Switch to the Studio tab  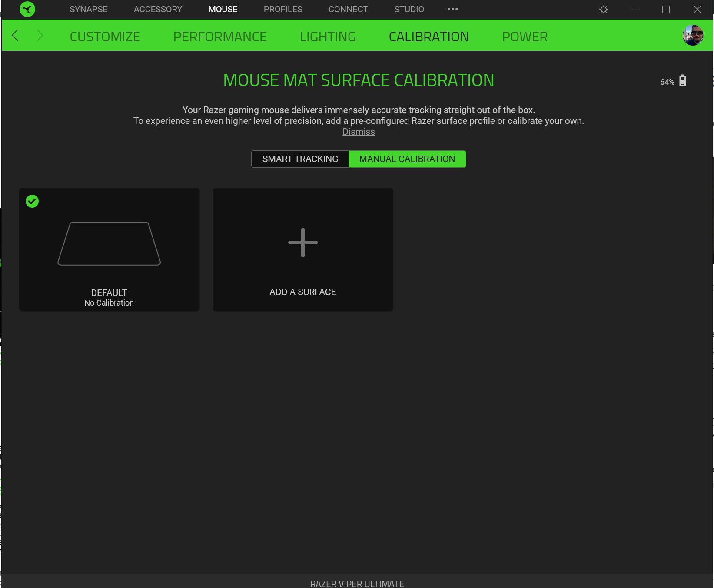pyautogui.click(x=409, y=9)
